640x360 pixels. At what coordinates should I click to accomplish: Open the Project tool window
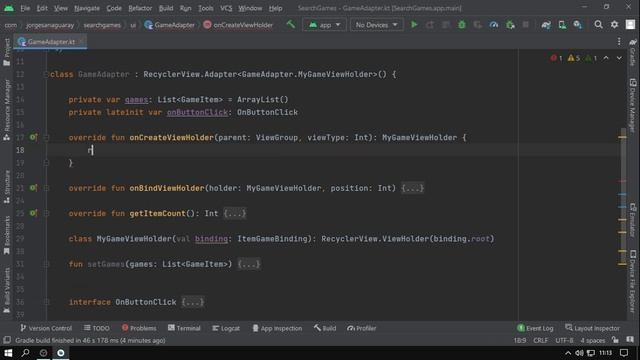click(x=7, y=52)
